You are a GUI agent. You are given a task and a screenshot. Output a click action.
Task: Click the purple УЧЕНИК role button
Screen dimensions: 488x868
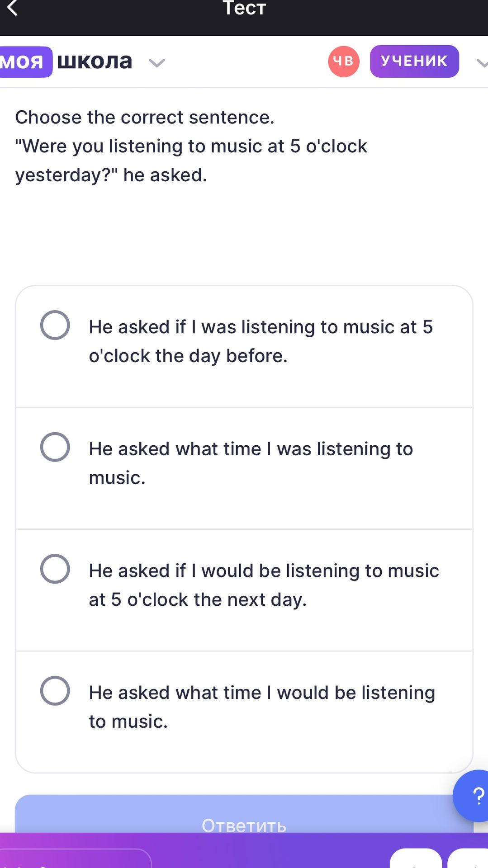pos(414,61)
